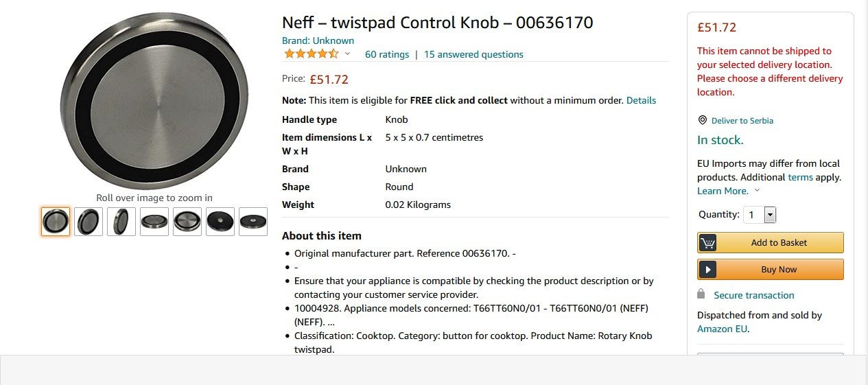Click the Brand: Unknown link

coord(318,40)
